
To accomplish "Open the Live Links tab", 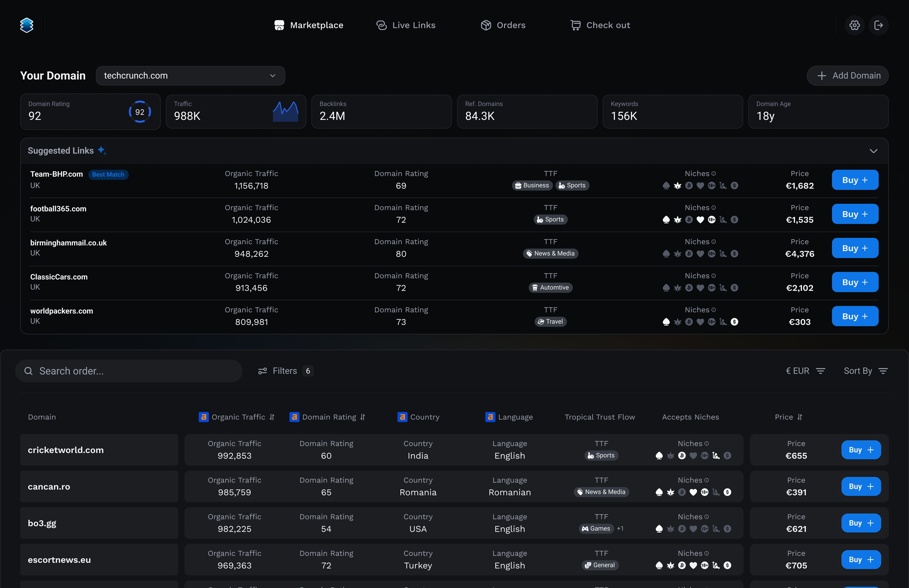I will tap(406, 25).
